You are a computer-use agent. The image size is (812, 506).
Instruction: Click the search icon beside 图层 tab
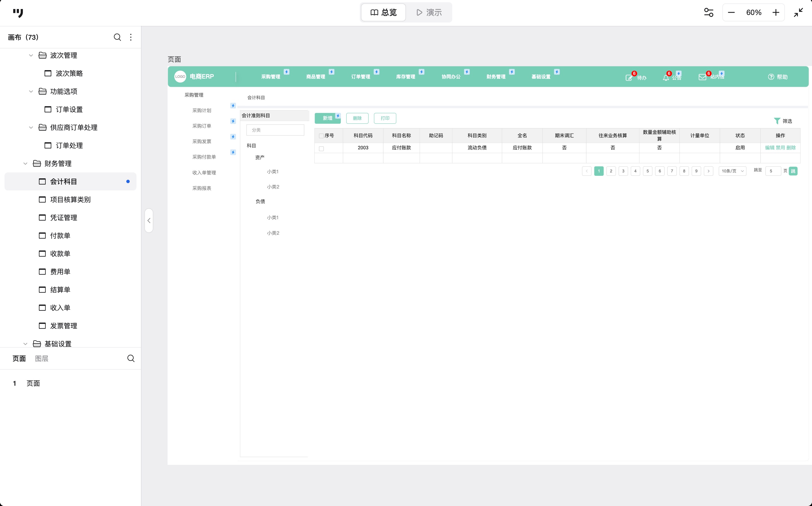coord(131,358)
